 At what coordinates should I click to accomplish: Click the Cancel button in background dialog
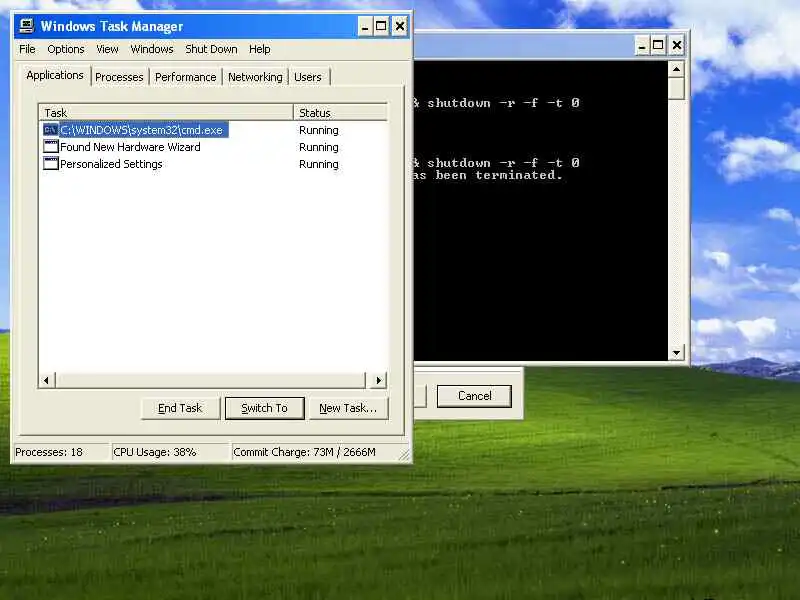point(474,396)
